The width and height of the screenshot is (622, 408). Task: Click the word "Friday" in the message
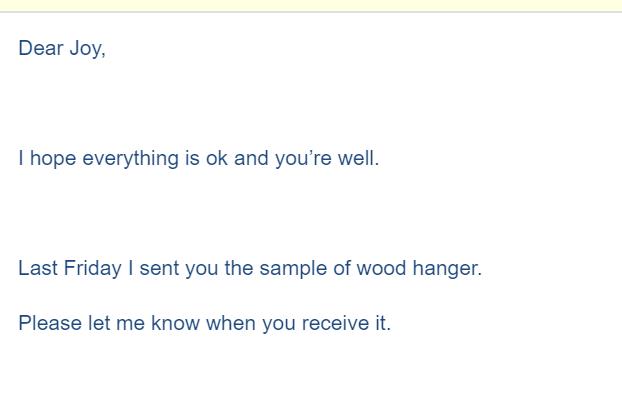point(93,268)
